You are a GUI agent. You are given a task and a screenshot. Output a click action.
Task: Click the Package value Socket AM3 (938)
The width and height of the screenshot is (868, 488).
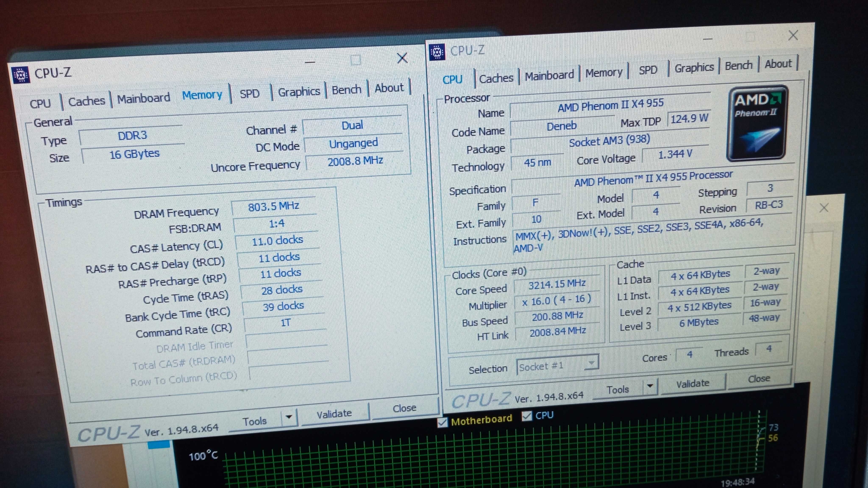point(609,141)
